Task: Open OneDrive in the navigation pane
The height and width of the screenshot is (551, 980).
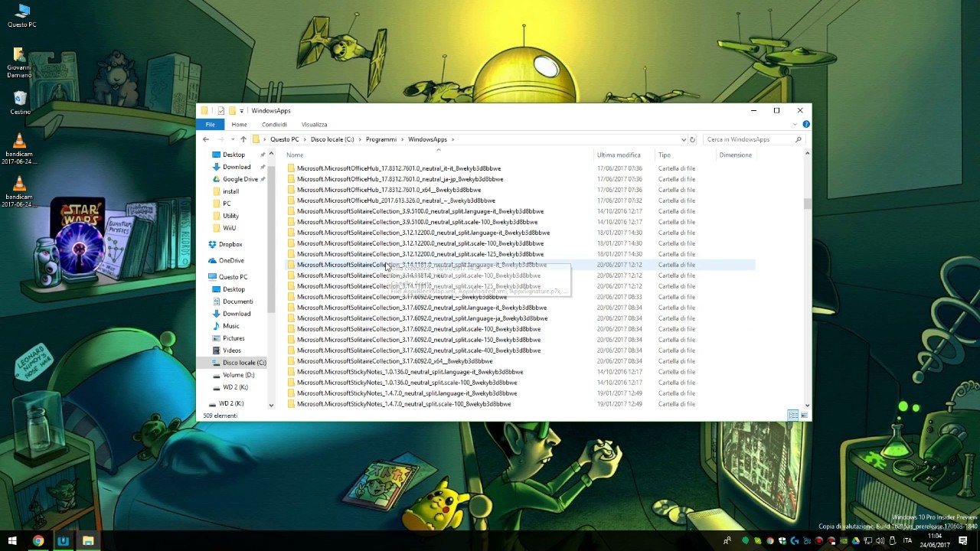Action: (231, 260)
